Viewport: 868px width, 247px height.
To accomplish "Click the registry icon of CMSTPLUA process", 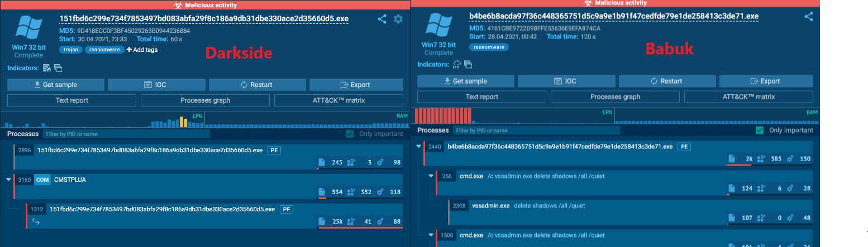I will [351, 192].
